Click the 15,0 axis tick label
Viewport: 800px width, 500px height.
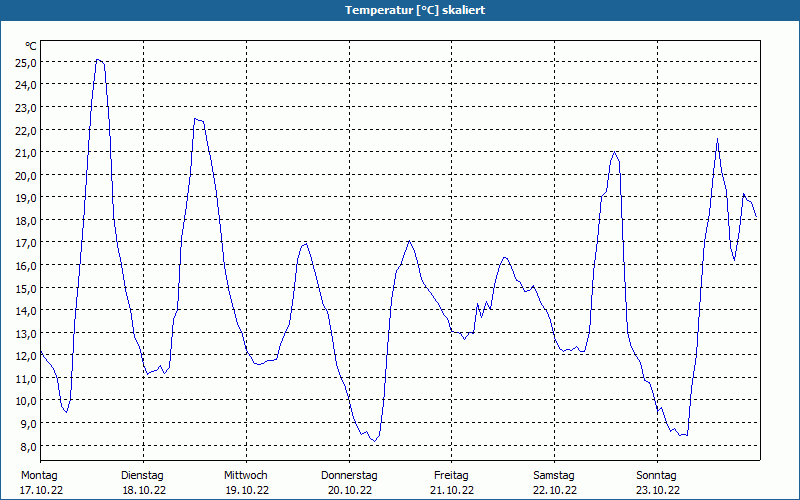pyautogui.click(x=26, y=289)
